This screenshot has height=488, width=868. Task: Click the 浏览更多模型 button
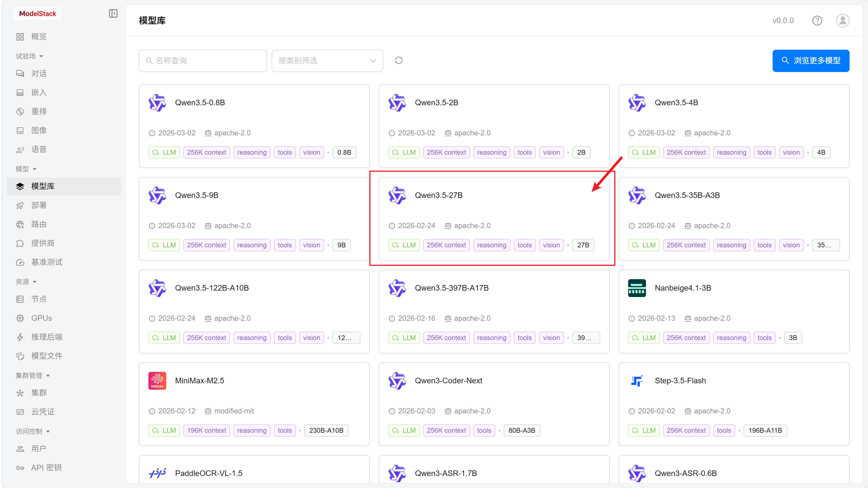pos(811,61)
